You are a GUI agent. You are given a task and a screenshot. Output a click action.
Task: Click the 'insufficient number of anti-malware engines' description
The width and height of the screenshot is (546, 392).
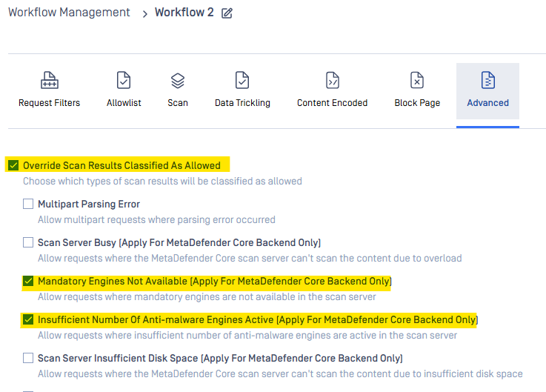[x=247, y=335]
